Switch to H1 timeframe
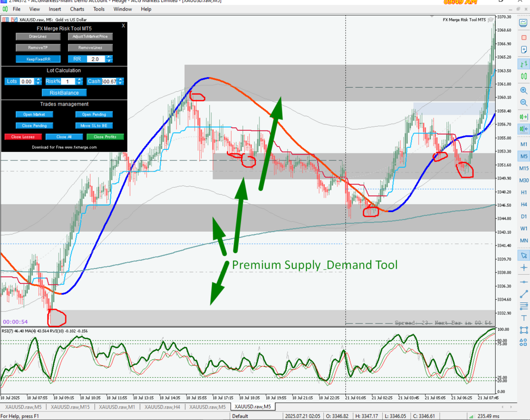Image resolution: width=530 pixels, height=420 pixels. 524,193
